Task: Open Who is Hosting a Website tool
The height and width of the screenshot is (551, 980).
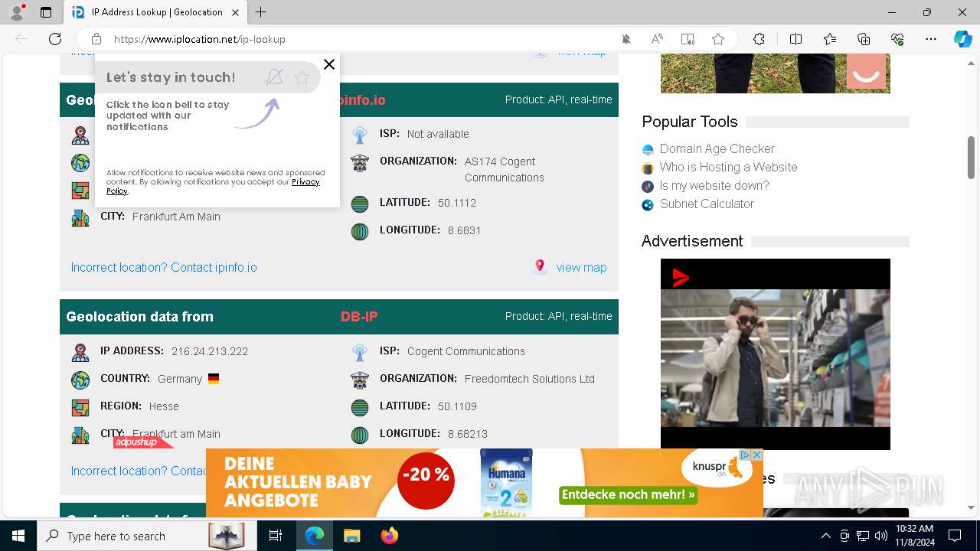Action: [x=728, y=167]
